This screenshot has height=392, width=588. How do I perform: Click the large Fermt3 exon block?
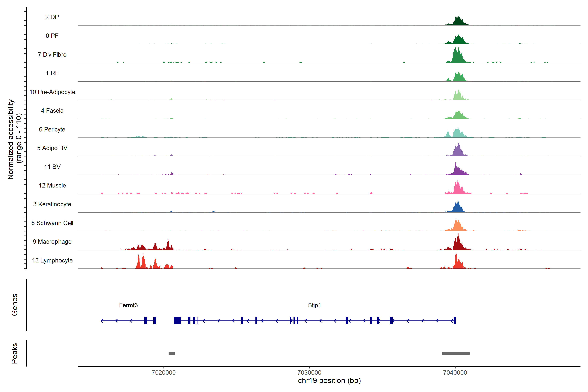click(x=177, y=321)
